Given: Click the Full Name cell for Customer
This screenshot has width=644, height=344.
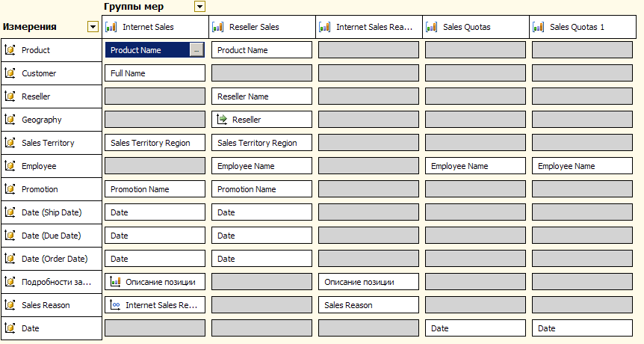Looking at the screenshot, I should (155, 73).
